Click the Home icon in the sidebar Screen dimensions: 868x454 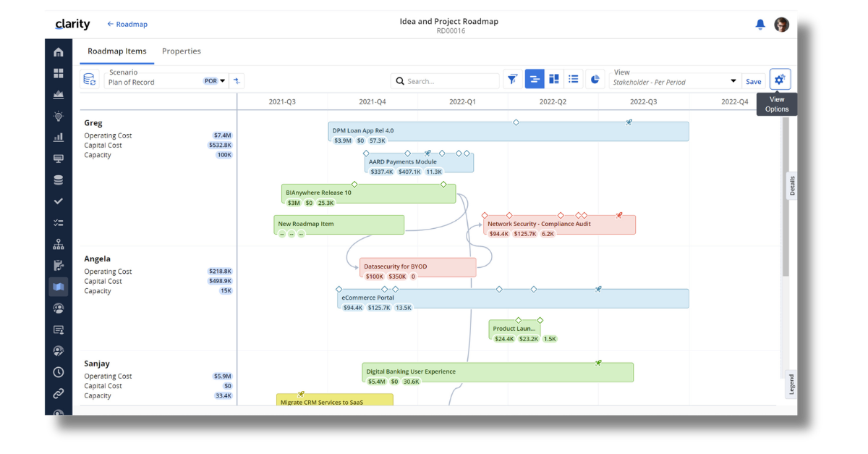tap(59, 52)
